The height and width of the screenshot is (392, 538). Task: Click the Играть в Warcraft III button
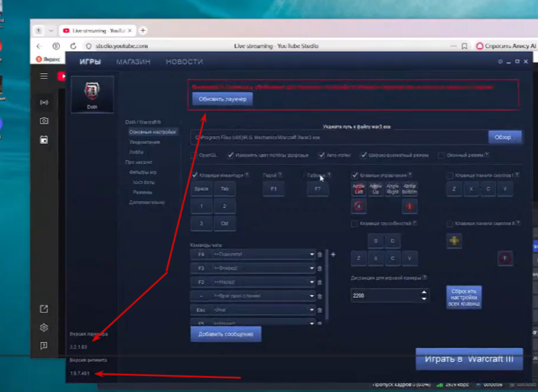[469, 359]
